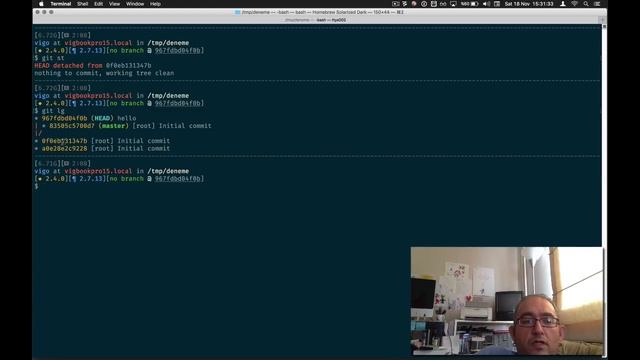Open the Edit menu
Image resolution: width=640 pixels, height=360 pixels.
click(x=98, y=4)
